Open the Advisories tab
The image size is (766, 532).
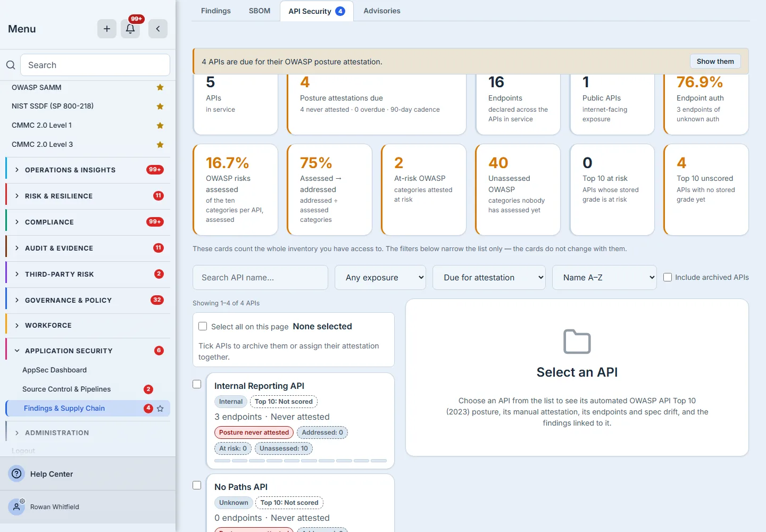[382, 11]
